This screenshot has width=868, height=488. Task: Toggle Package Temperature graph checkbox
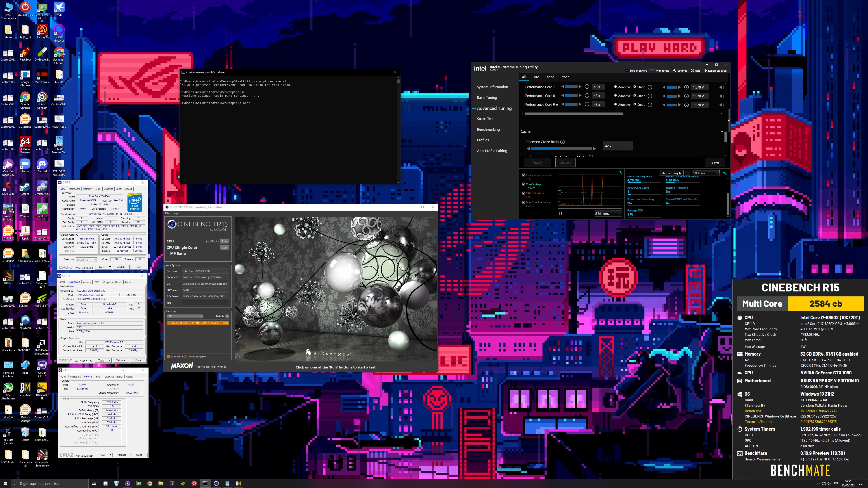click(524, 175)
